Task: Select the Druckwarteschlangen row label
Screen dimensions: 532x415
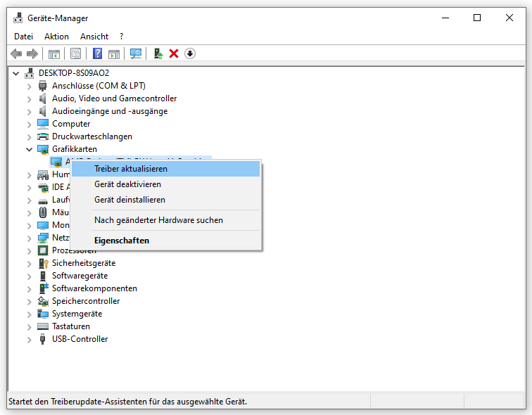Action: point(92,136)
